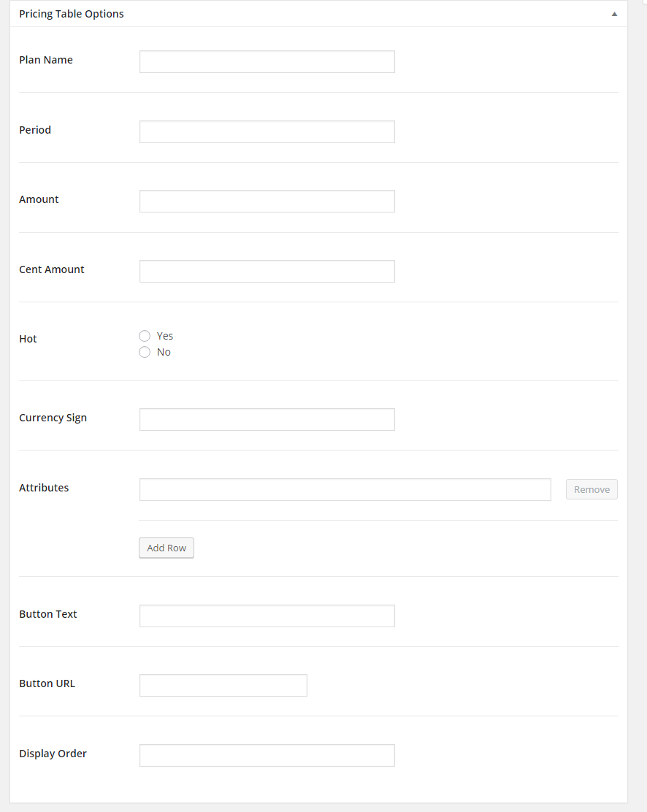
Task: Click the Pricing Table Options header title
Action: [72, 14]
